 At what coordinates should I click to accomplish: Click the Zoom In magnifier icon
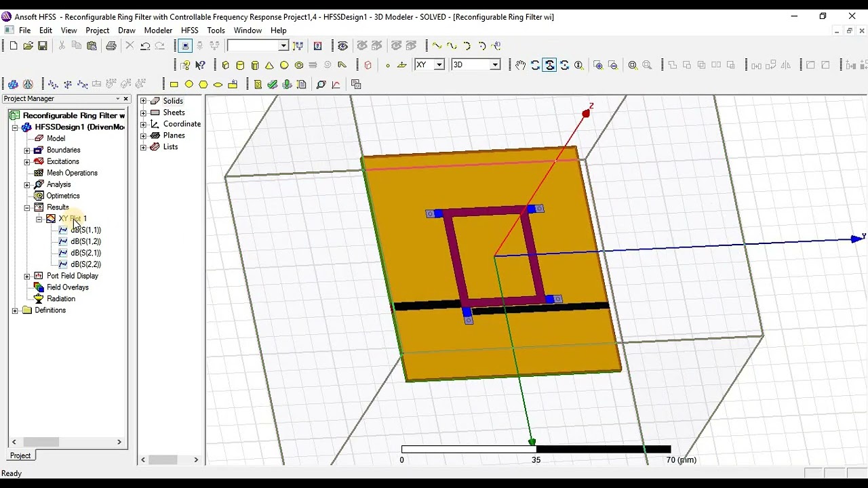pyautogui.click(x=598, y=65)
